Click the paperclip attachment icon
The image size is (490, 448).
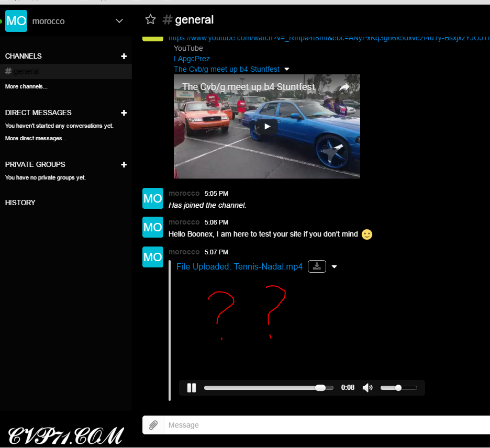153,425
